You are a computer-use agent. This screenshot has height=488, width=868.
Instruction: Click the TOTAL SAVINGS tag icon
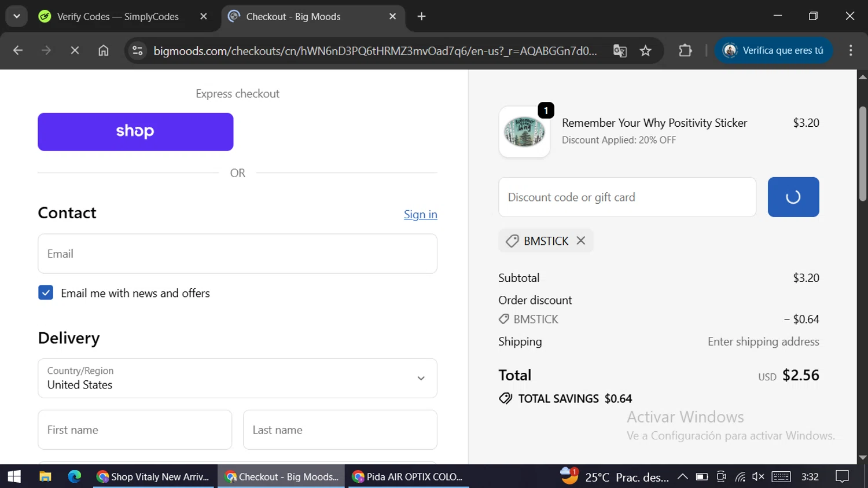coord(505,398)
